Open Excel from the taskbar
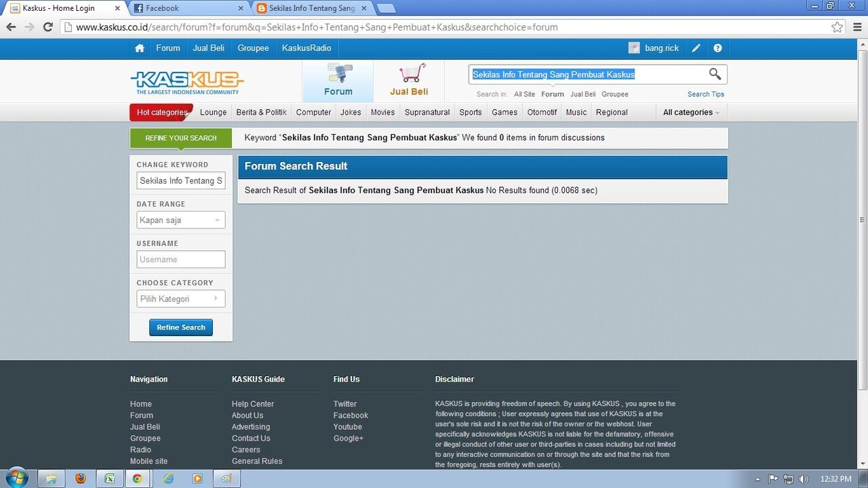This screenshot has height=488, width=868. [x=109, y=478]
